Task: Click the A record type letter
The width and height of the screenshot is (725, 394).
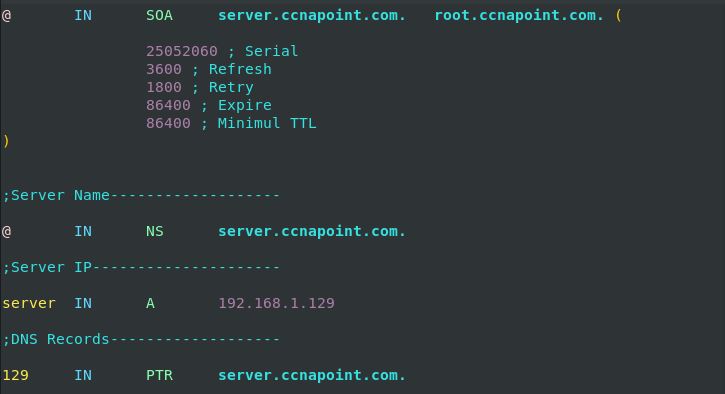Action: (150, 303)
